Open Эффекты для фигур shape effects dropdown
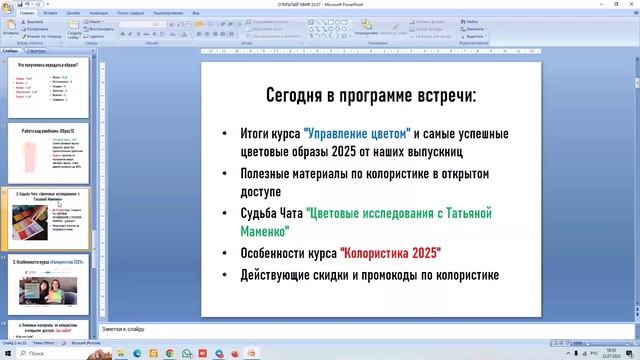Screen dimensions: 640x360 click(x=432, y=36)
